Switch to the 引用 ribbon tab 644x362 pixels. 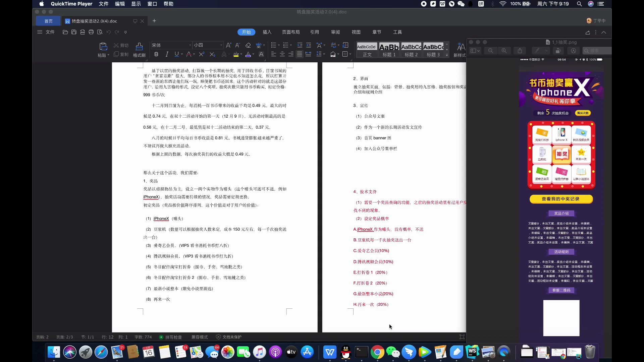(315, 32)
